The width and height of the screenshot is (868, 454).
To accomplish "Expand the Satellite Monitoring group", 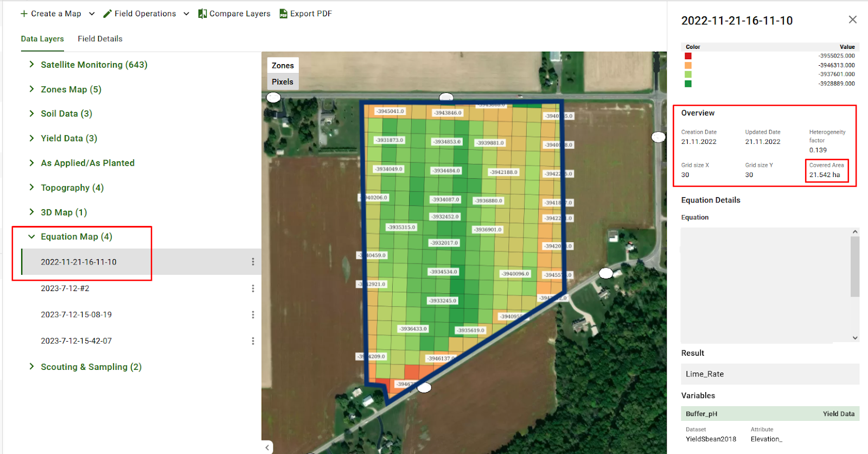I will 31,65.
